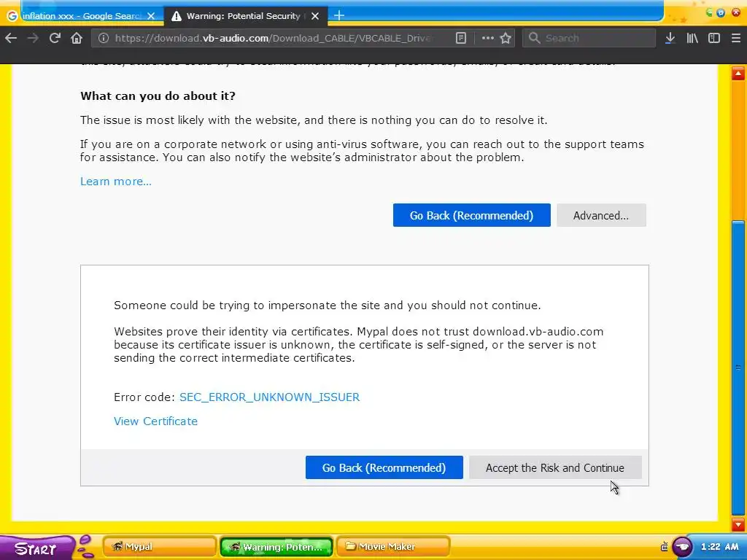This screenshot has height=560, width=747.
Task: Close the Warning: Potential Security tab
Action: tap(315, 16)
